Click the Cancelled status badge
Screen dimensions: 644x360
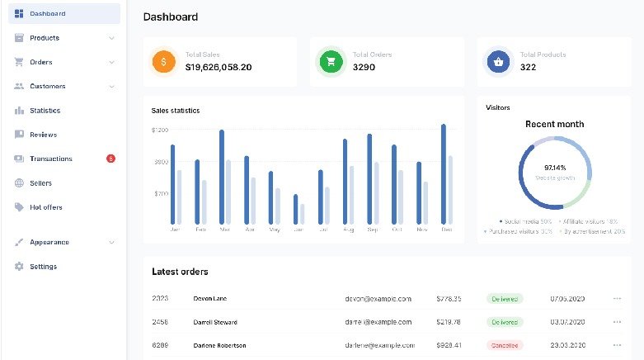[x=505, y=345]
